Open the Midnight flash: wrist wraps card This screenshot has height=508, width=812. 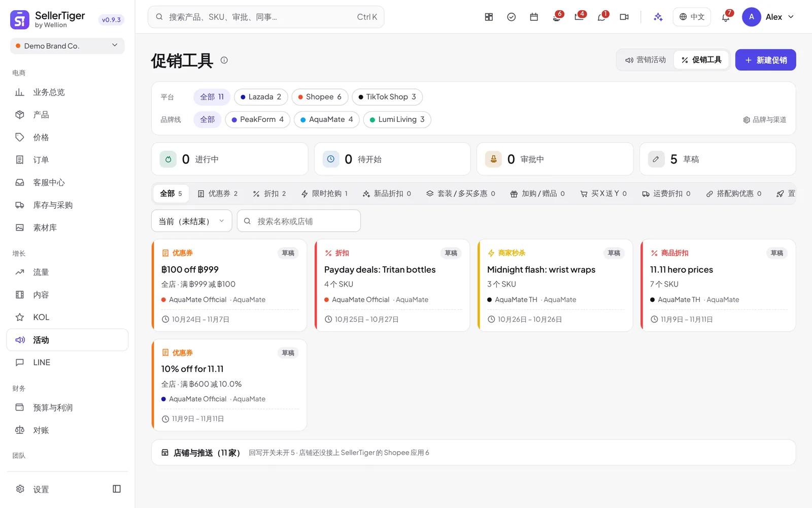555,285
